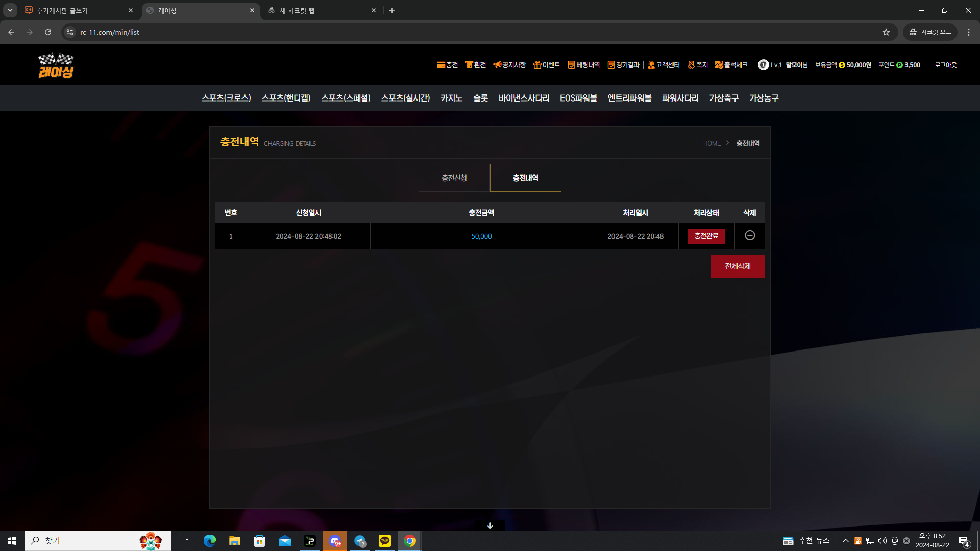This screenshot has height=551, width=980.
Task: Click the 포인트 3,500 value
Action: [x=899, y=65]
